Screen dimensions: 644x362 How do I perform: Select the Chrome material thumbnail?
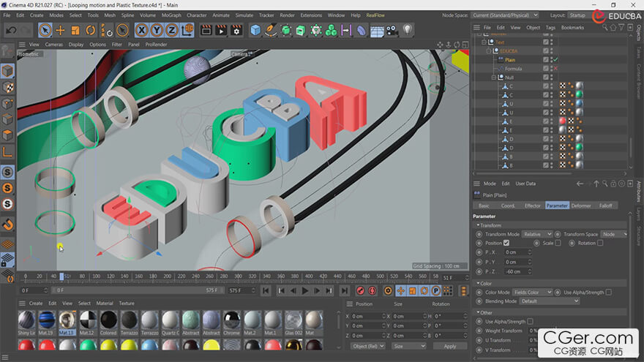232,320
